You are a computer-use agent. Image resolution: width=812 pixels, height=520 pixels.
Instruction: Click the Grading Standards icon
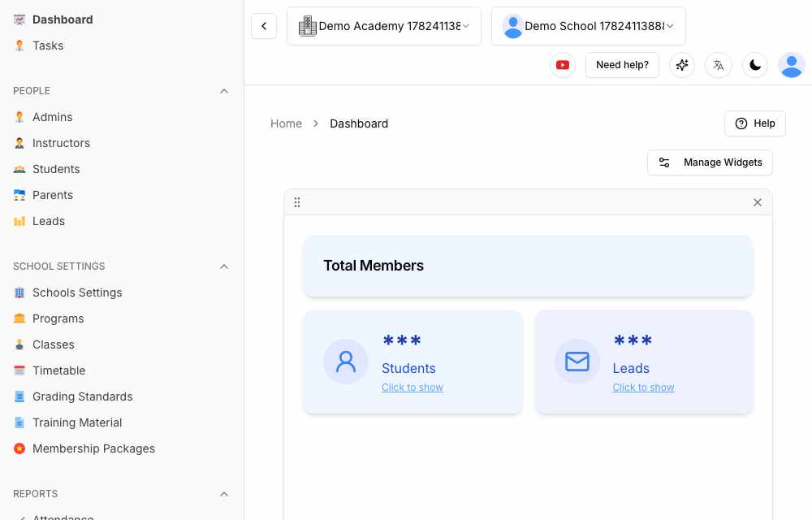click(19, 396)
